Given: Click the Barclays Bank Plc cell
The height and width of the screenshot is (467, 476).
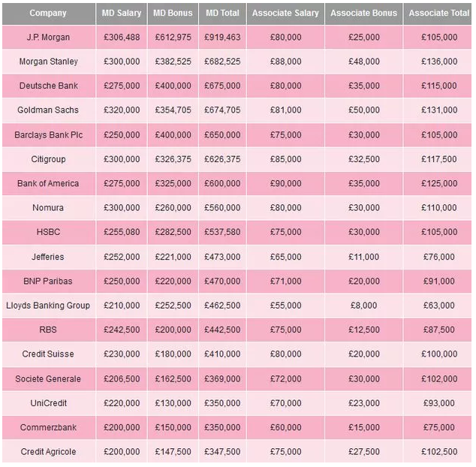Looking at the screenshot, I should click(48, 135).
